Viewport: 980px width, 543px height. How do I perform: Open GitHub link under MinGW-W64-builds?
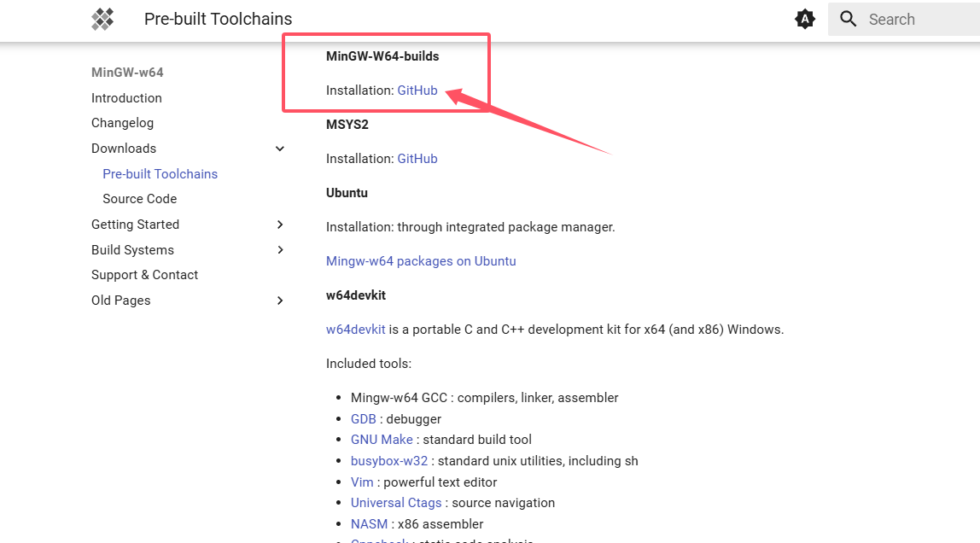(417, 90)
